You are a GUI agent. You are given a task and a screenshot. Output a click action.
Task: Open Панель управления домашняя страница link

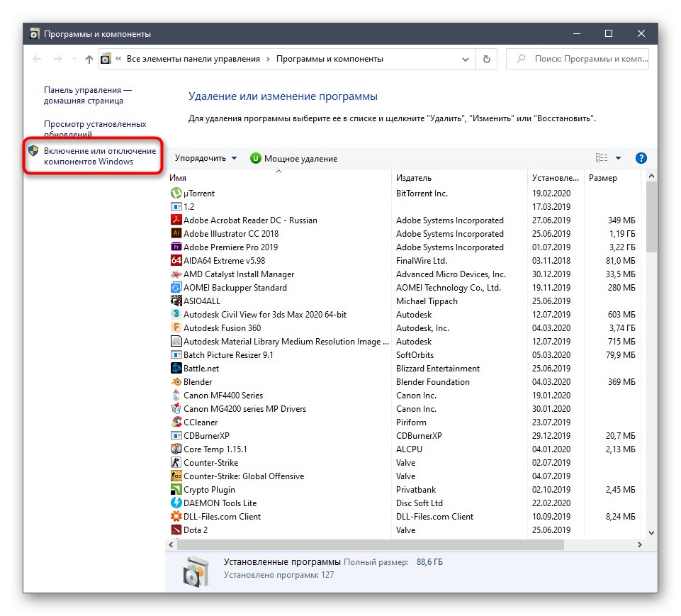pos(87,95)
